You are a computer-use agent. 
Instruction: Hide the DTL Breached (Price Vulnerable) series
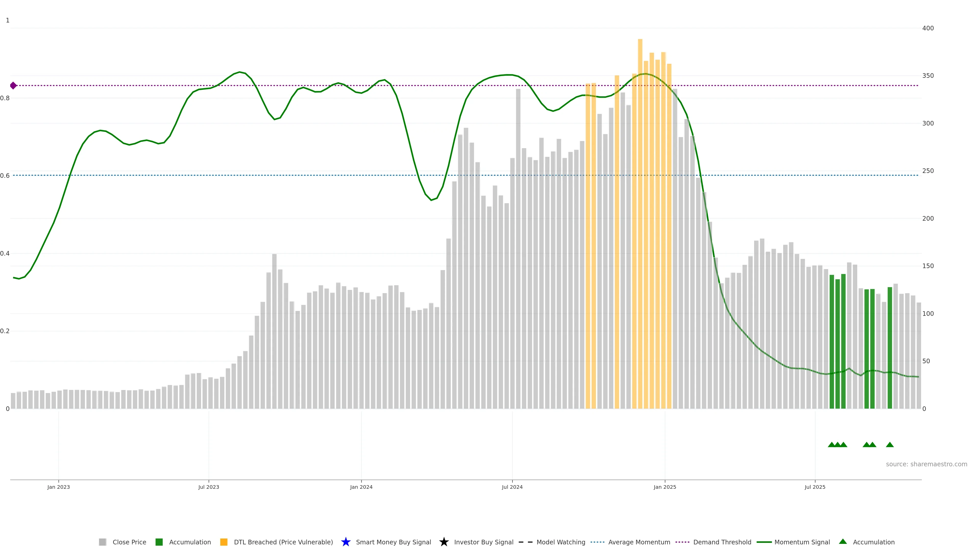coord(283,542)
